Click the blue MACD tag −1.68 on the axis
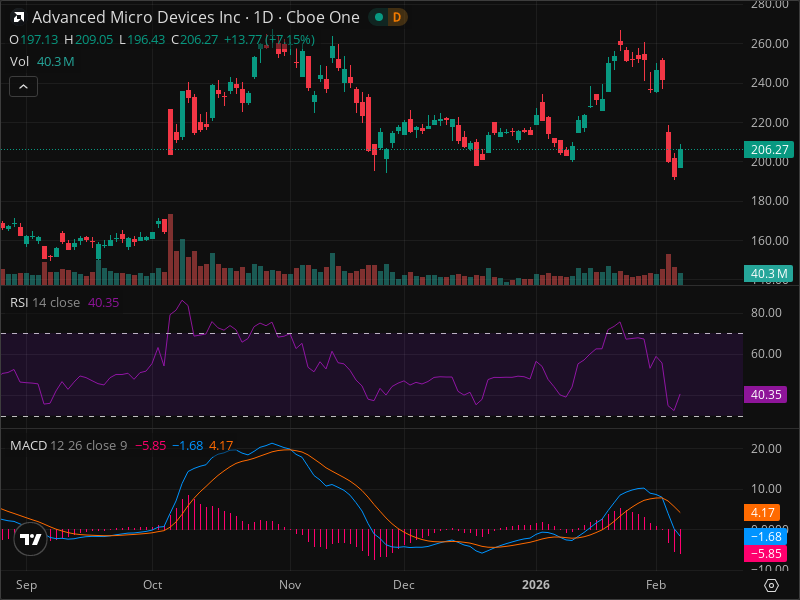 pos(765,537)
